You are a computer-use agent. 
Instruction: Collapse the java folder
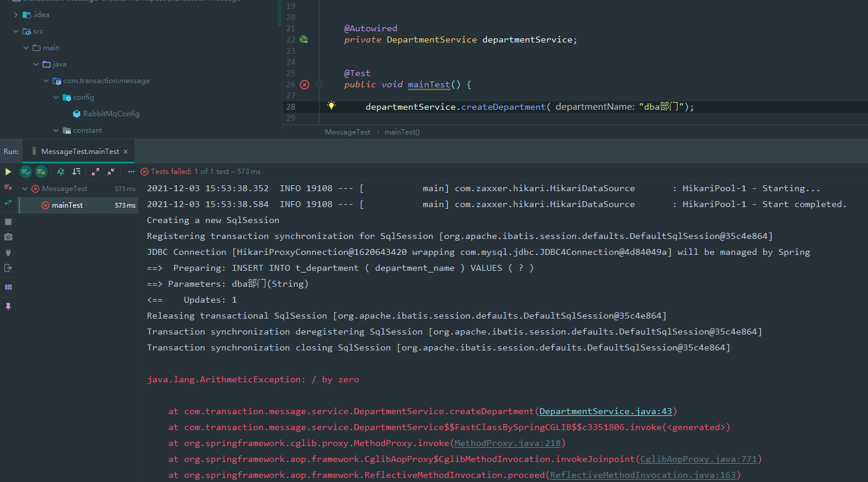point(36,64)
